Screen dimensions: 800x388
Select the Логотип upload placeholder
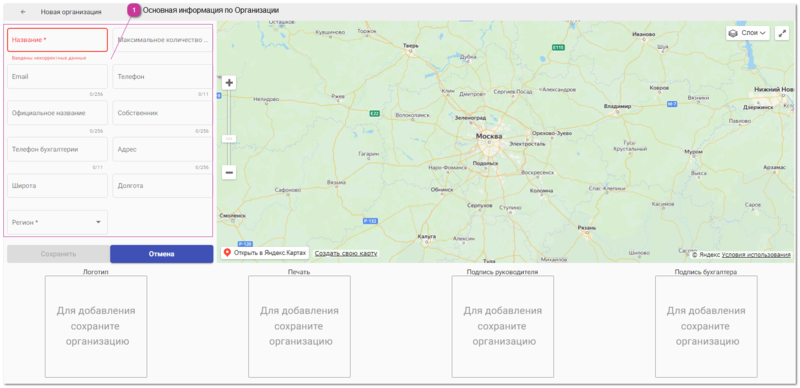click(x=96, y=327)
